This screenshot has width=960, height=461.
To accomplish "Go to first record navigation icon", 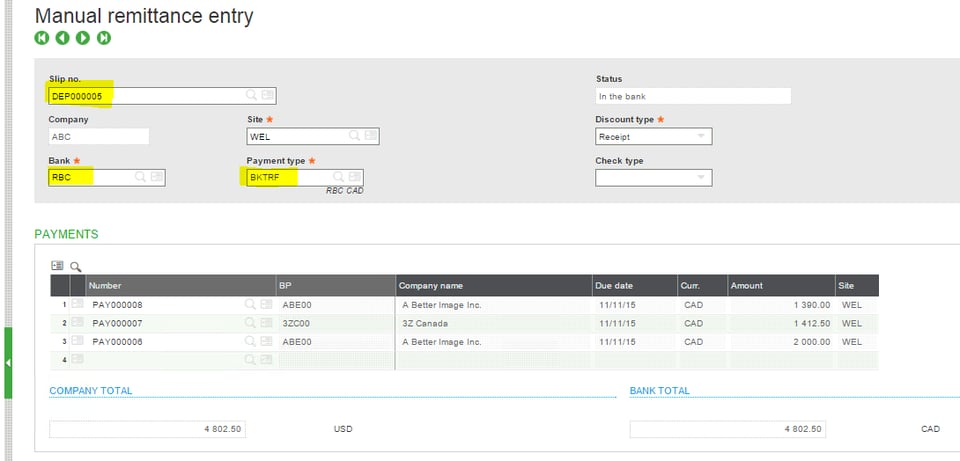I will point(42,38).
